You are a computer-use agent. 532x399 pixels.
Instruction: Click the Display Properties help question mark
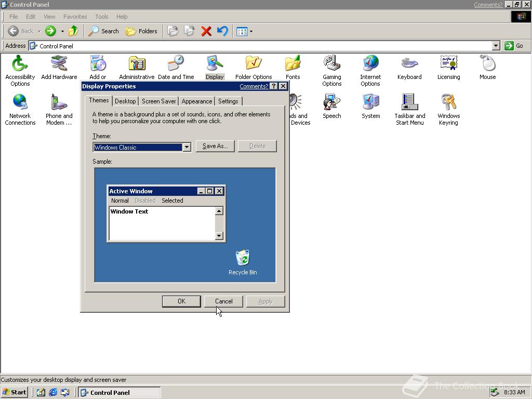click(274, 86)
